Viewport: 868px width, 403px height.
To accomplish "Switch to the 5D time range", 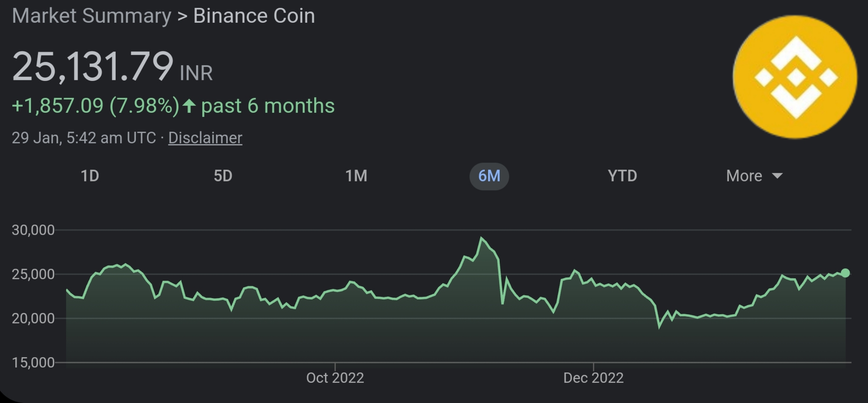I will (223, 175).
